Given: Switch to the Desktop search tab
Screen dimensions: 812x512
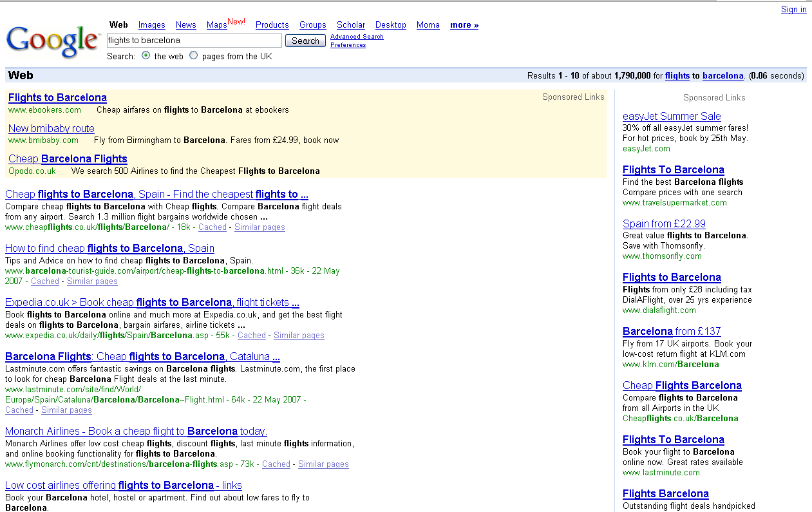Looking at the screenshot, I should coord(391,25).
